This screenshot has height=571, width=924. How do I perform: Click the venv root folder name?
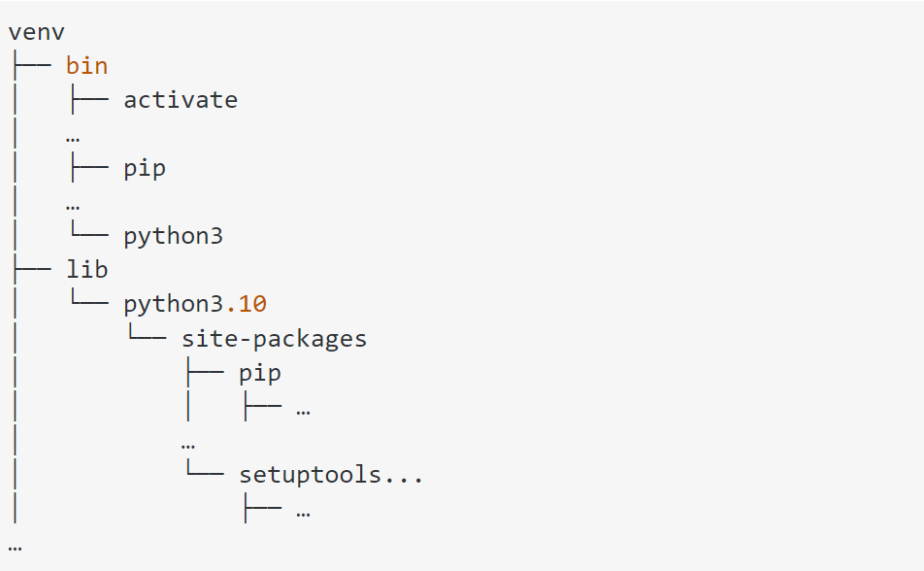tap(36, 32)
